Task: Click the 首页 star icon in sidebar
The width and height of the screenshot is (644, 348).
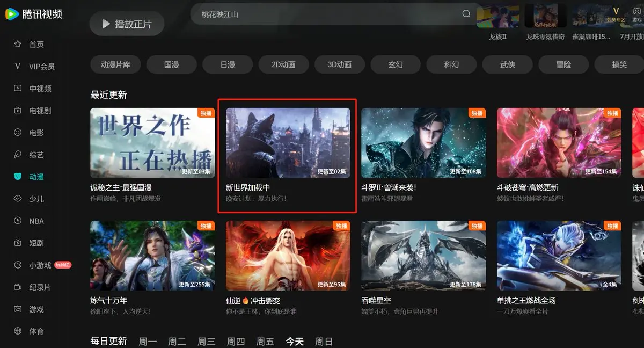Action: click(18, 44)
